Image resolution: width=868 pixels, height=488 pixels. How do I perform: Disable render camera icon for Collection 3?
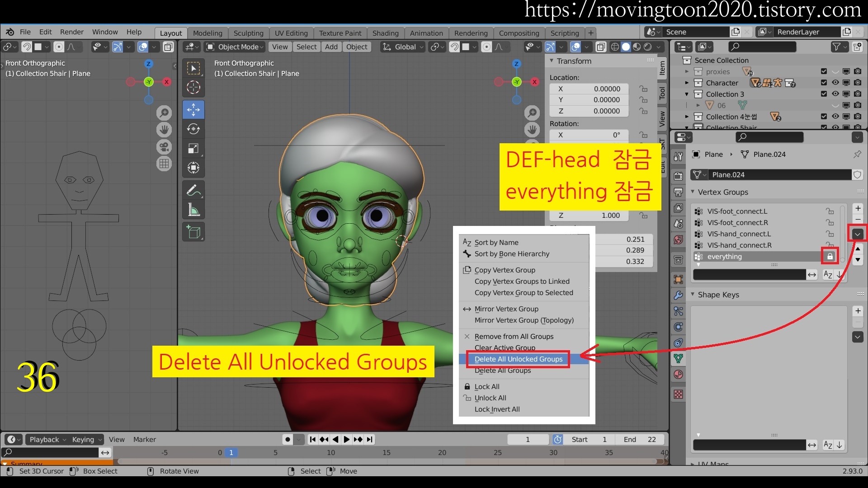tap(858, 94)
